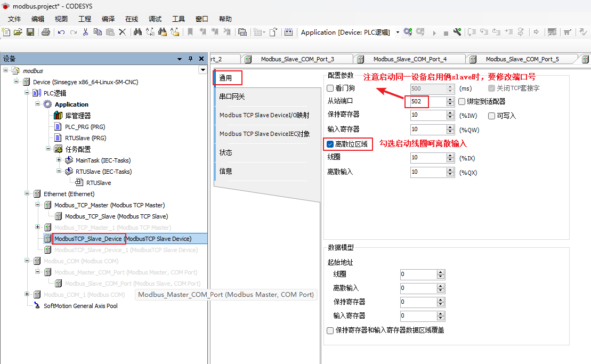
Task: Open the Application device dropdown in the toolbar
Action: 398,33
